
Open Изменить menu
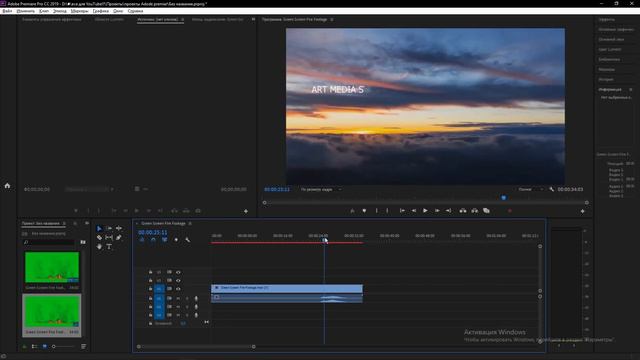(25, 11)
